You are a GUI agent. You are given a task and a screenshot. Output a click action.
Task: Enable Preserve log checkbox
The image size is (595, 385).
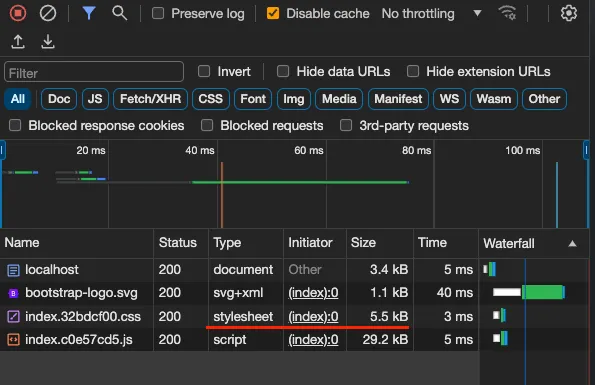158,13
